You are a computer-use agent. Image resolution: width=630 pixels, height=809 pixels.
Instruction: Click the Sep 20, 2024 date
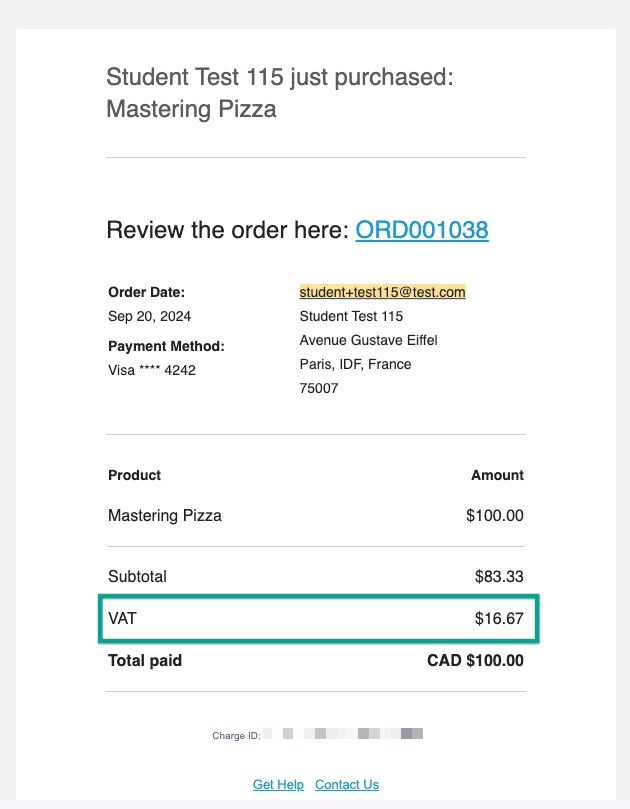pyautogui.click(x=150, y=316)
